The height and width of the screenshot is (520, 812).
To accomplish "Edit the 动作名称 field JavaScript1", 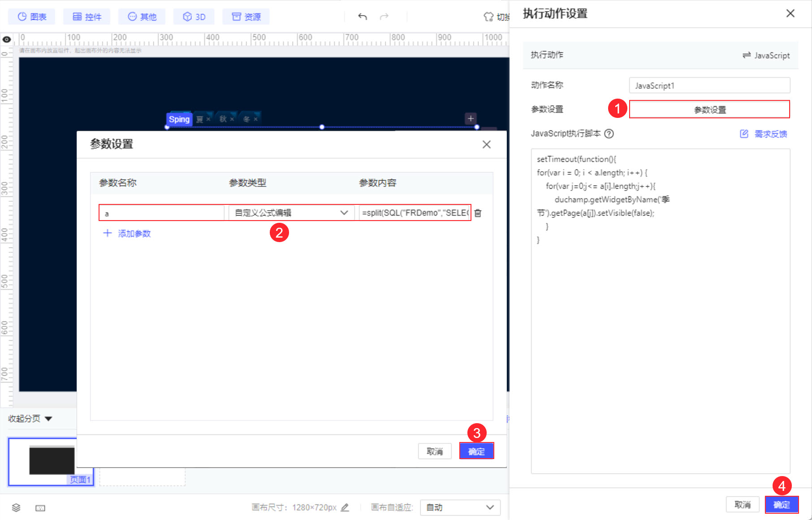I will click(x=709, y=85).
